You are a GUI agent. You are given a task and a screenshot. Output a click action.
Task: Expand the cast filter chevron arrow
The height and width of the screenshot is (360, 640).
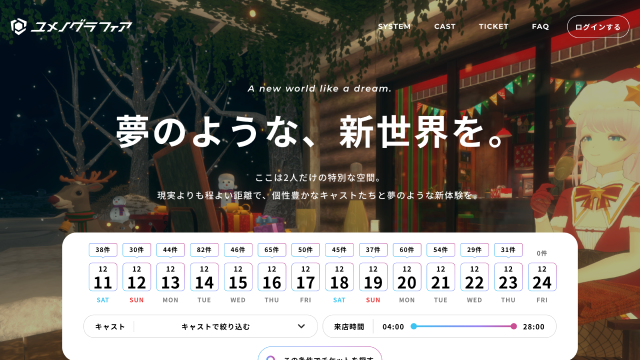click(301, 326)
